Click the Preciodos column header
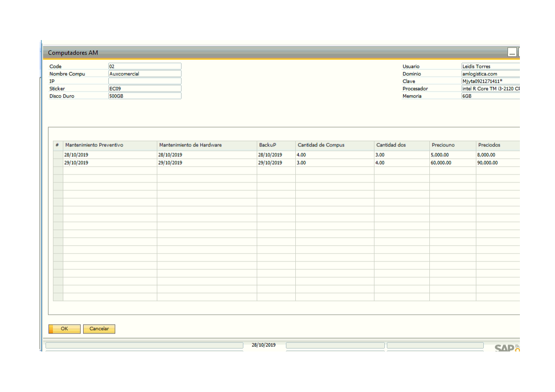Image resolution: width=555 pixels, height=392 pixels. tap(498, 145)
